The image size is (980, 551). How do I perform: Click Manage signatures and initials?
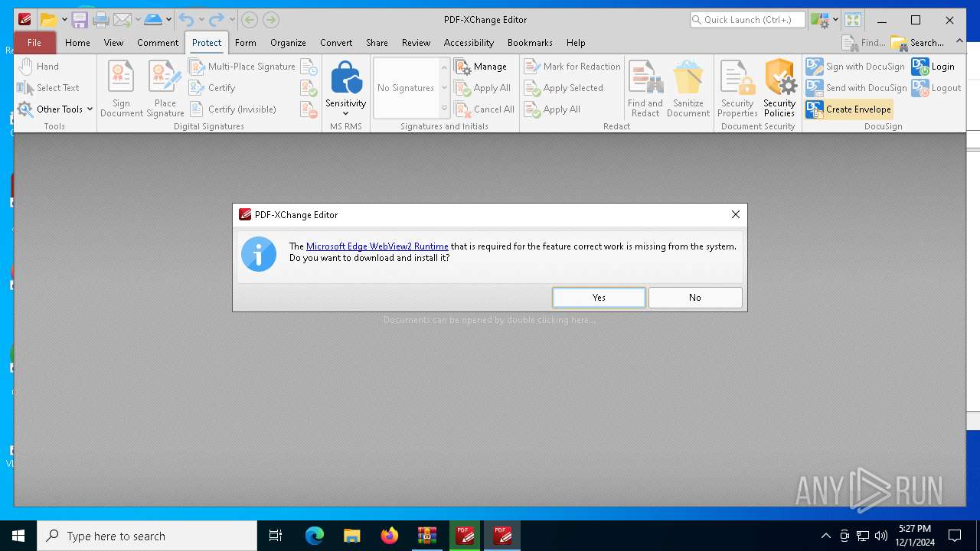click(x=481, y=67)
